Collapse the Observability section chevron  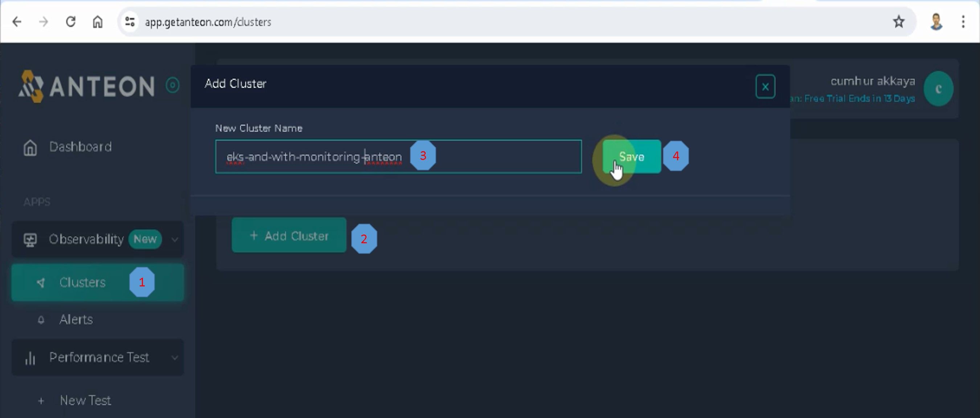tap(175, 239)
